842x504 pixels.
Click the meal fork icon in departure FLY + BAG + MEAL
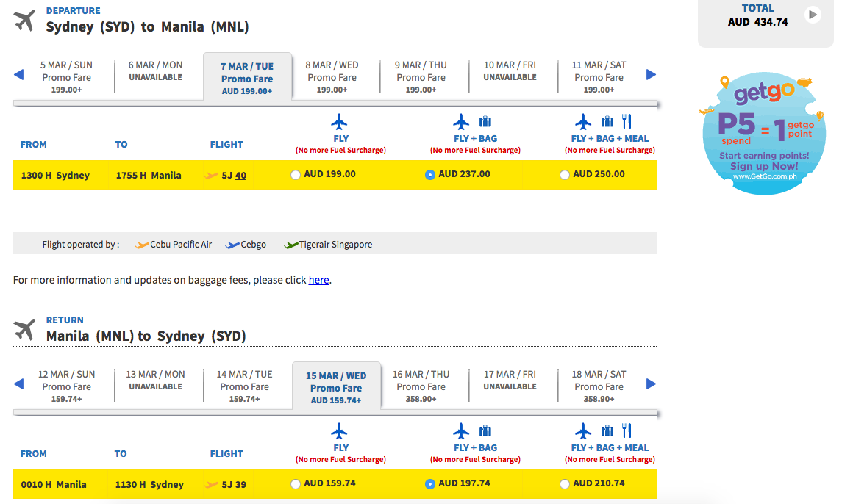[627, 121]
